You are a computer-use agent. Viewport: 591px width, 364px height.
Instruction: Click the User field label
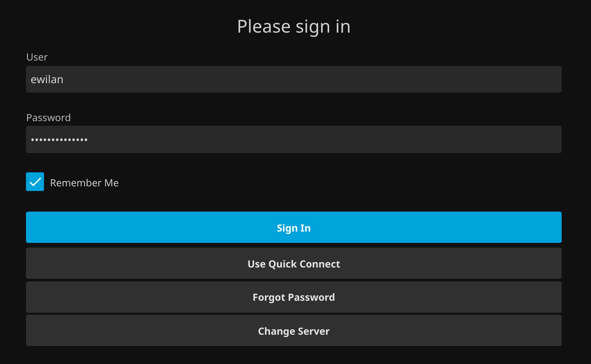[x=37, y=57]
